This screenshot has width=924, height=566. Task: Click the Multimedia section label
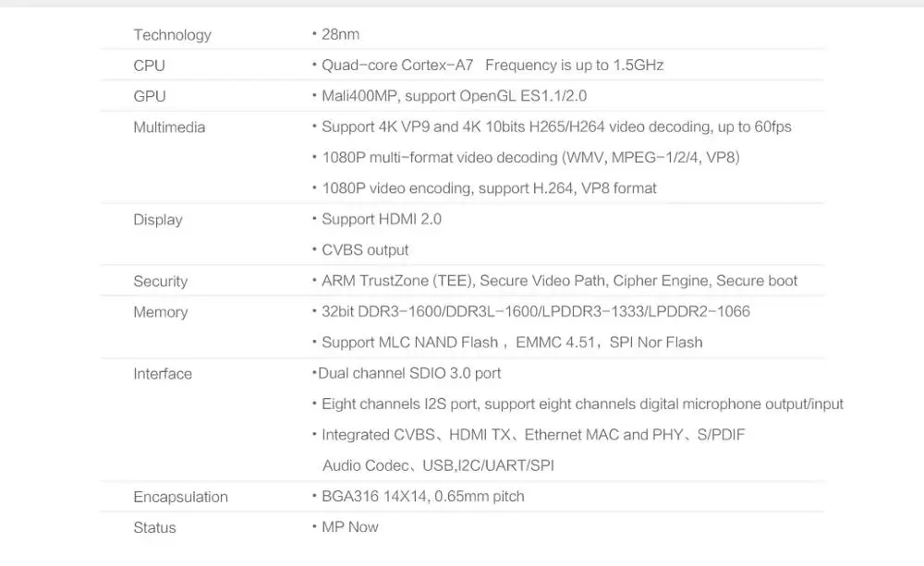169,127
